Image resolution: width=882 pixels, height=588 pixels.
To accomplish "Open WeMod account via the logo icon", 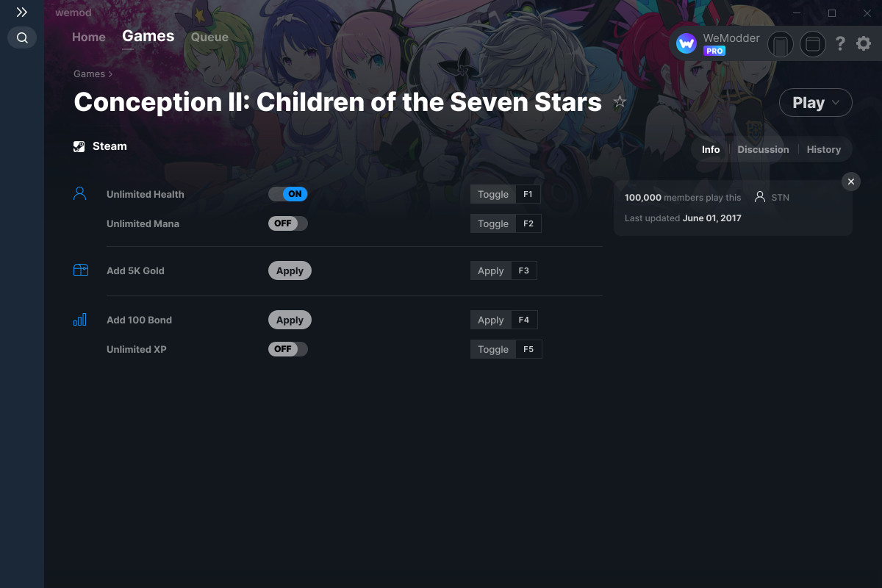I will pos(686,43).
